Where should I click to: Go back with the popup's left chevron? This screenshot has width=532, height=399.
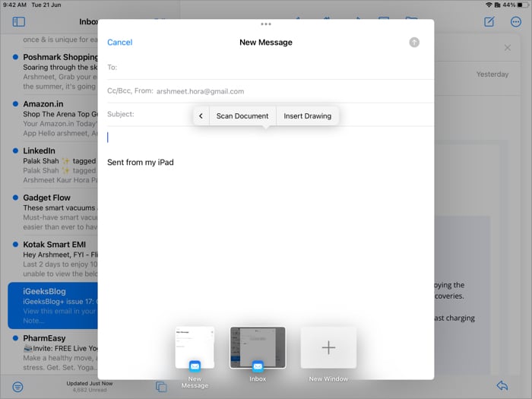click(201, 116)
